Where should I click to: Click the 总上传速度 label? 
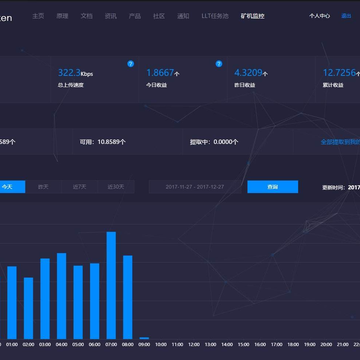(71, 85)
